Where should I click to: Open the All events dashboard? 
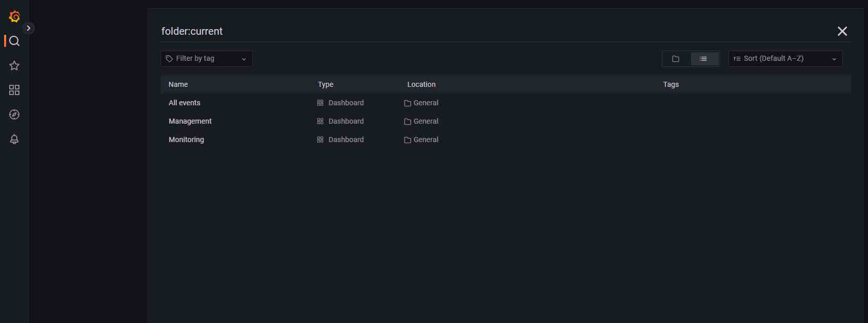185,103
